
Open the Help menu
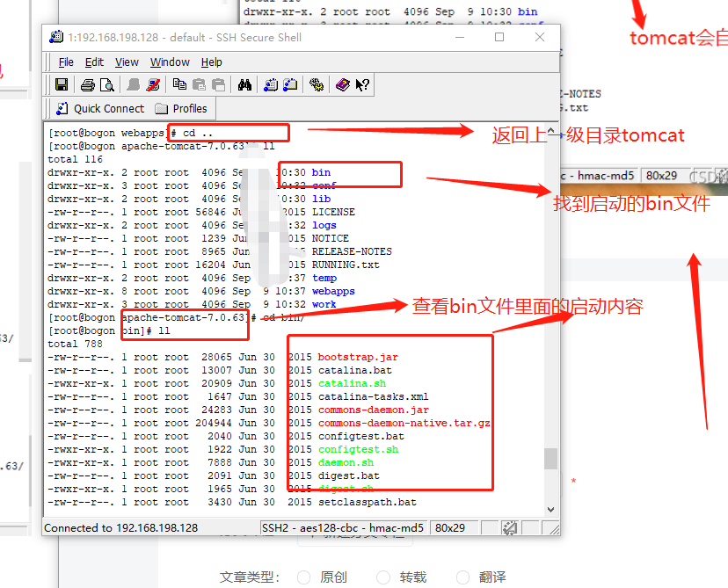[x=212, y=62]
